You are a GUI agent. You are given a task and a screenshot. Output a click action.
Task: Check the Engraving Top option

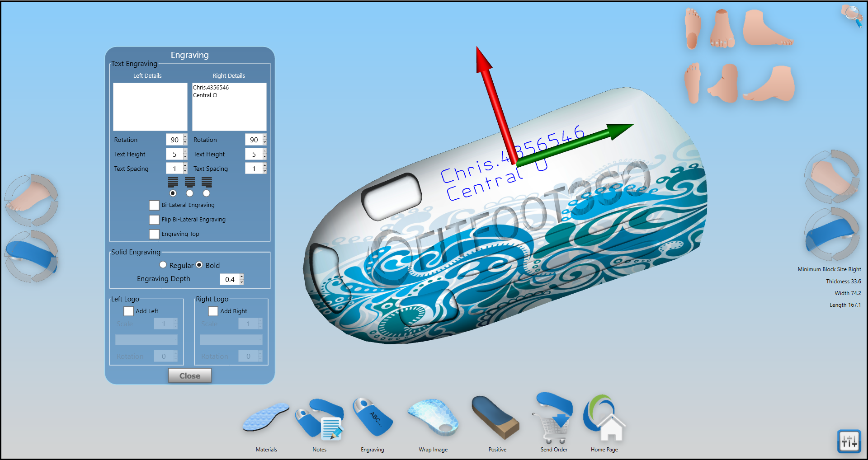(x=154, y=234)
